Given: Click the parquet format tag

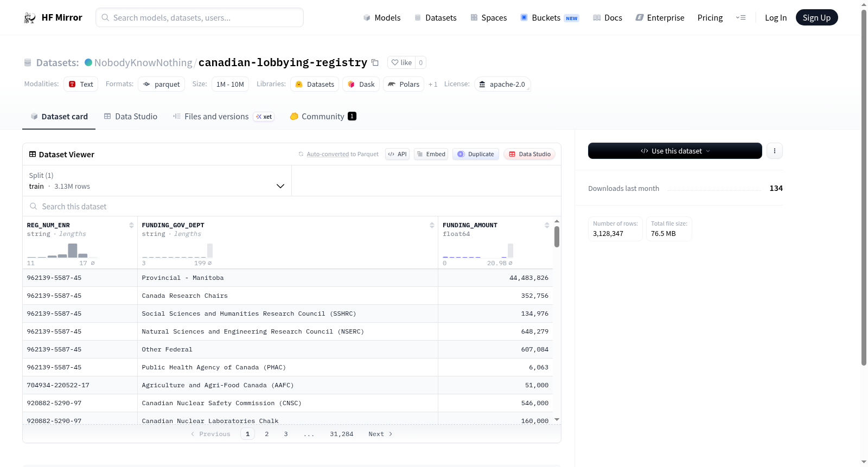Looking at the screenshot, I should point(162,84).
